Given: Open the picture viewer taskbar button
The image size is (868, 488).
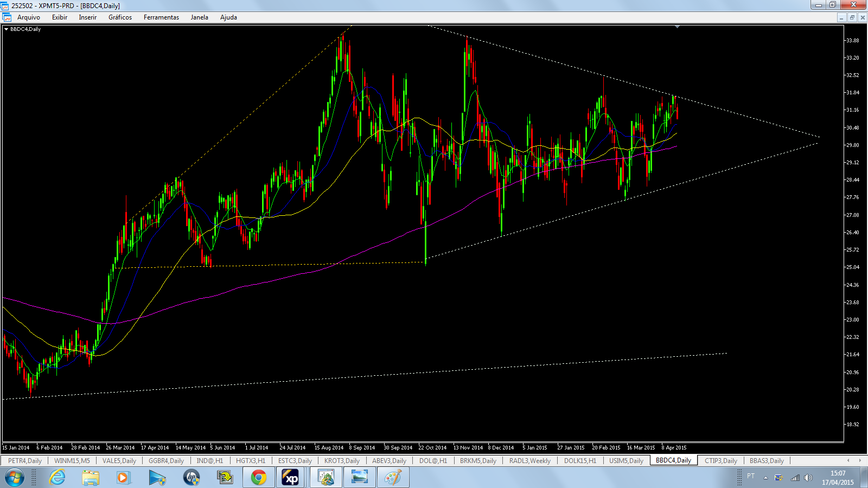Looking at the screenshot, I should pyautogui.click(x=360, y=478).
